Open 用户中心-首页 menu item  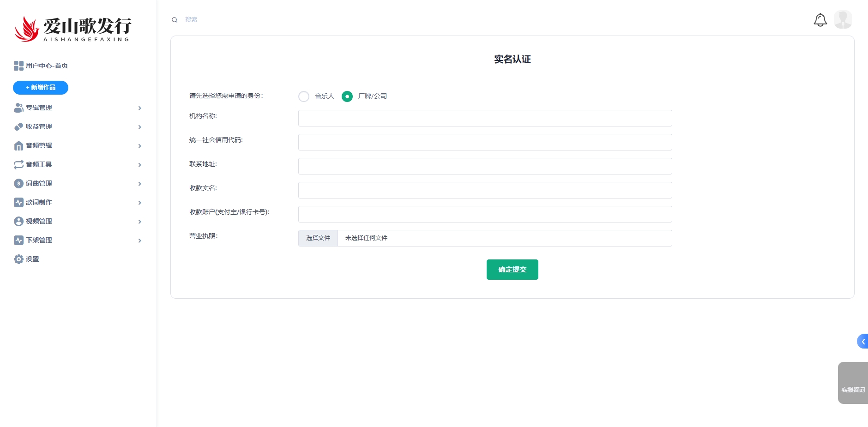[47, 66]
